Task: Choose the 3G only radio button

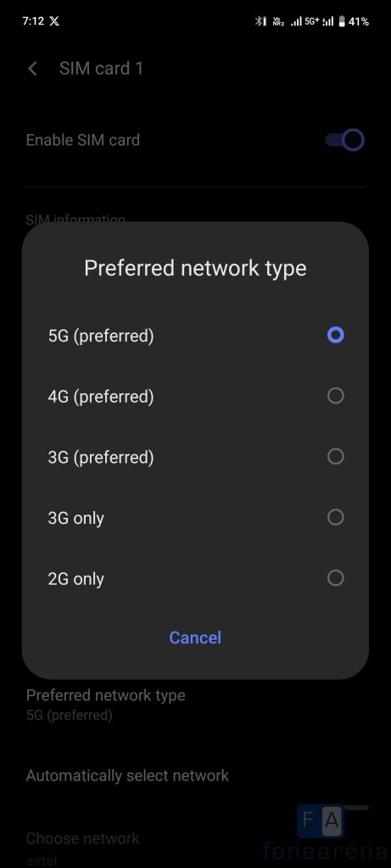Action: (336, 518)
